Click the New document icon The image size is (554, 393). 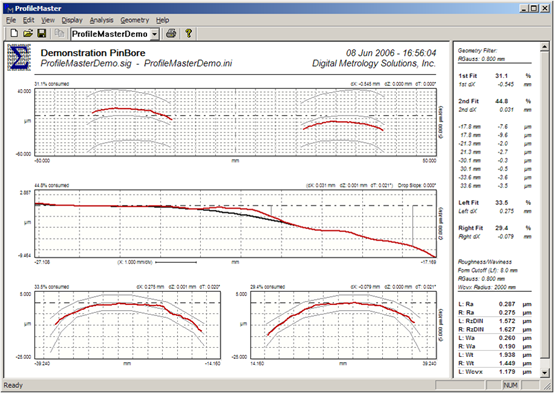[x=14, y=34]
